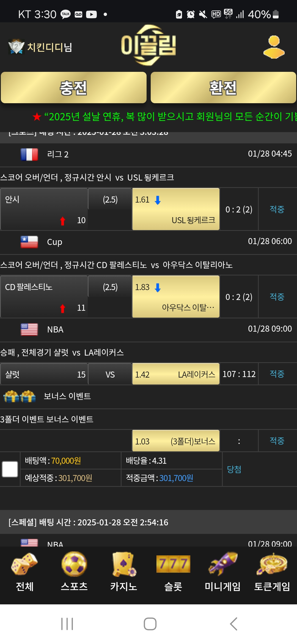The height and width of the screenshot is (644, 297).
Task: Select LA레이커스 1.42 odds cell
Action: pos(176,374)
